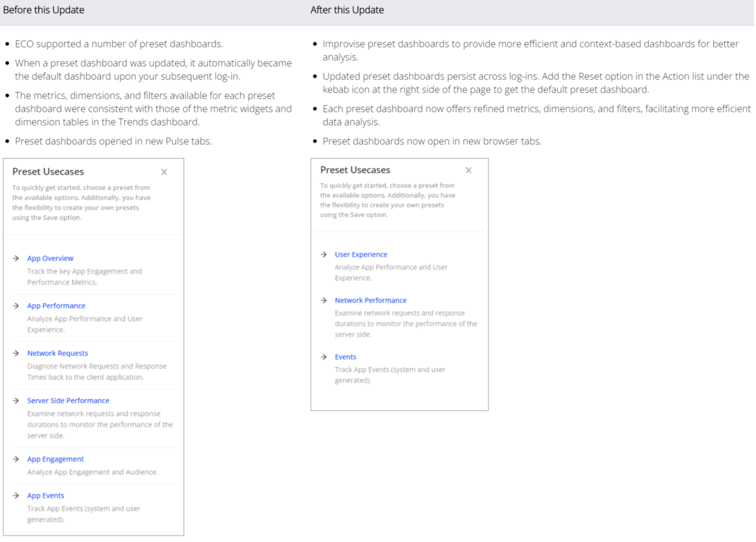Click the arrow icon next to Server Side Performance
The height and width of the screenshot is (542, 756).
point(16,401)
